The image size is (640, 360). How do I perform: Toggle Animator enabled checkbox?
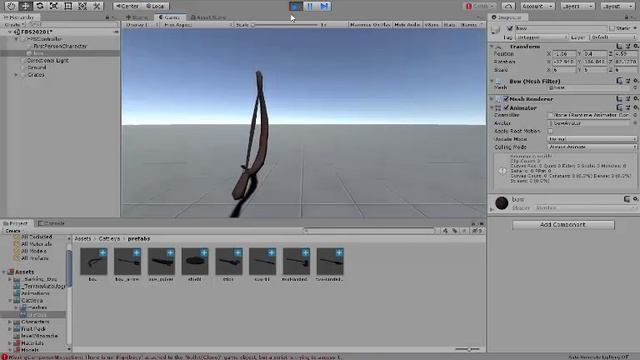point(506,108)
